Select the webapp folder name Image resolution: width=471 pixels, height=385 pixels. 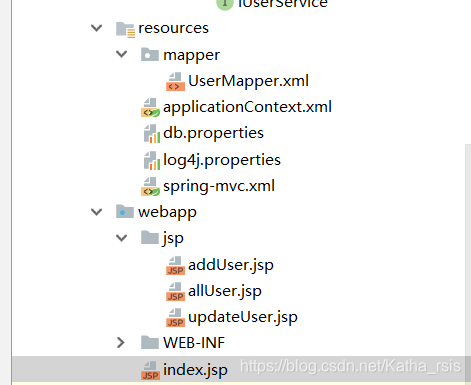coord(167,213)
